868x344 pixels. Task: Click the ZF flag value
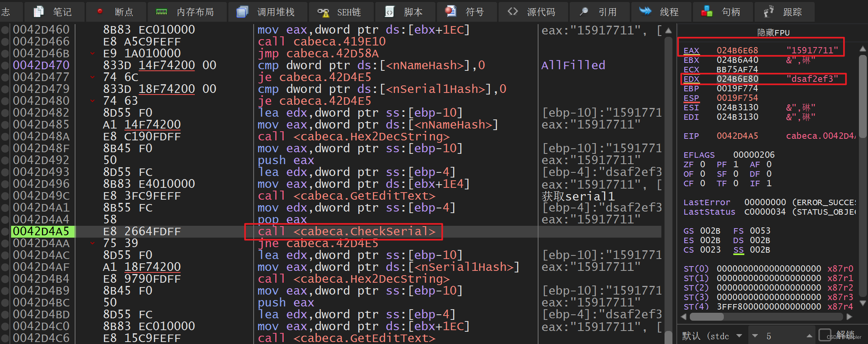[x=702, y=164]
